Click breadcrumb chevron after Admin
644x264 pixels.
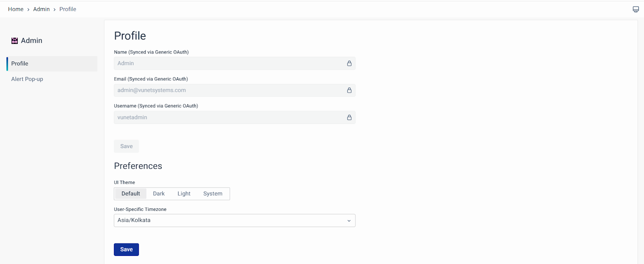pos(54,10)
